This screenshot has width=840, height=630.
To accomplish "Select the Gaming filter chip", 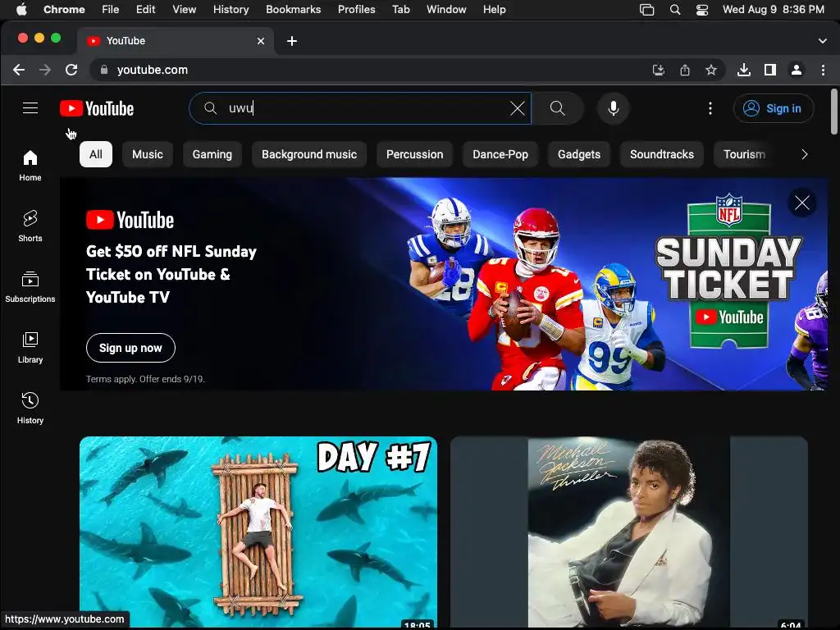I will point(212,154).
